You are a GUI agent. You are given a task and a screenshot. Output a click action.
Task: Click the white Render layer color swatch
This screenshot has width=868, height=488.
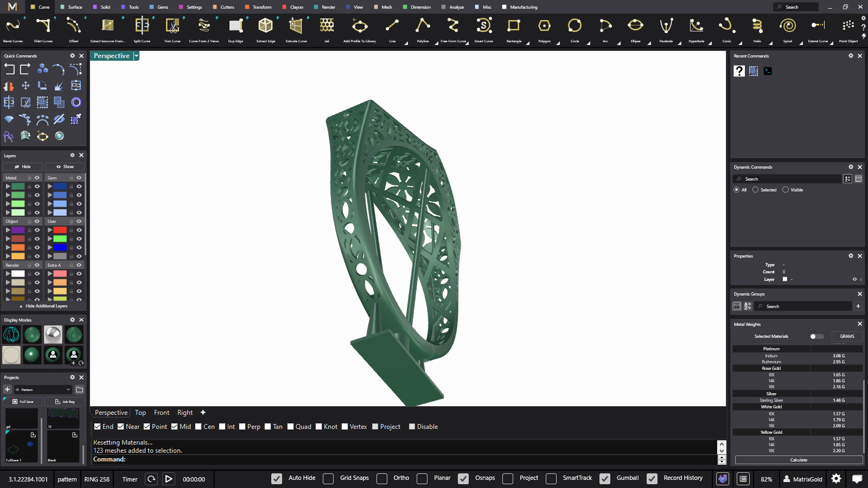tap(18, 274)
